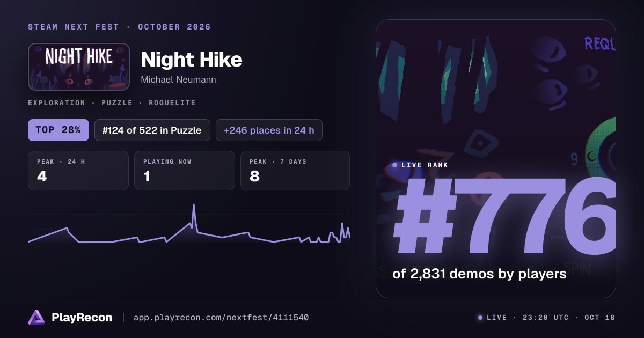Click the Night Hike game thumbnail
The width and height of the screenshot is (644, 338).
point(79,67)
